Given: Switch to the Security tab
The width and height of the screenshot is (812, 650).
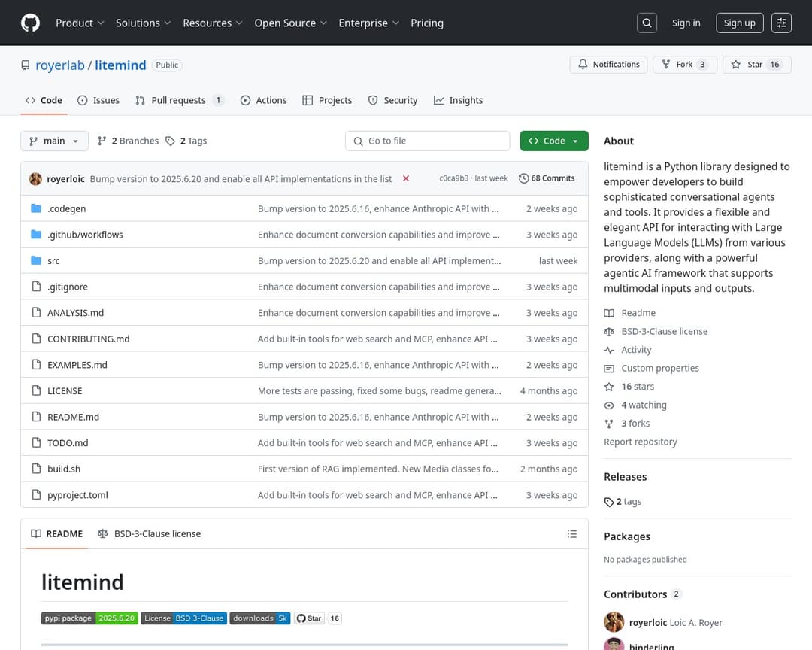Looking at the screenshot, I should point(393,100).
